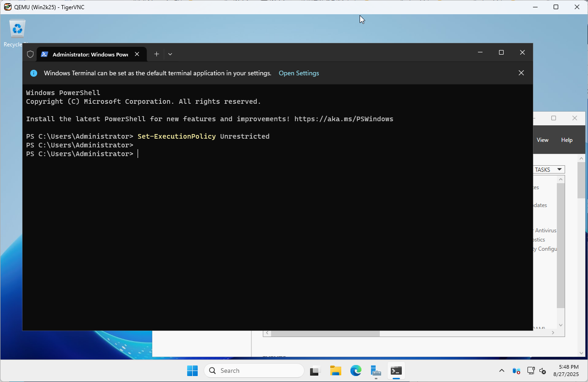Click the Windows Terminal taskbar icon
This screenshot has height=382, width=588.
click(x=396, y=371)
